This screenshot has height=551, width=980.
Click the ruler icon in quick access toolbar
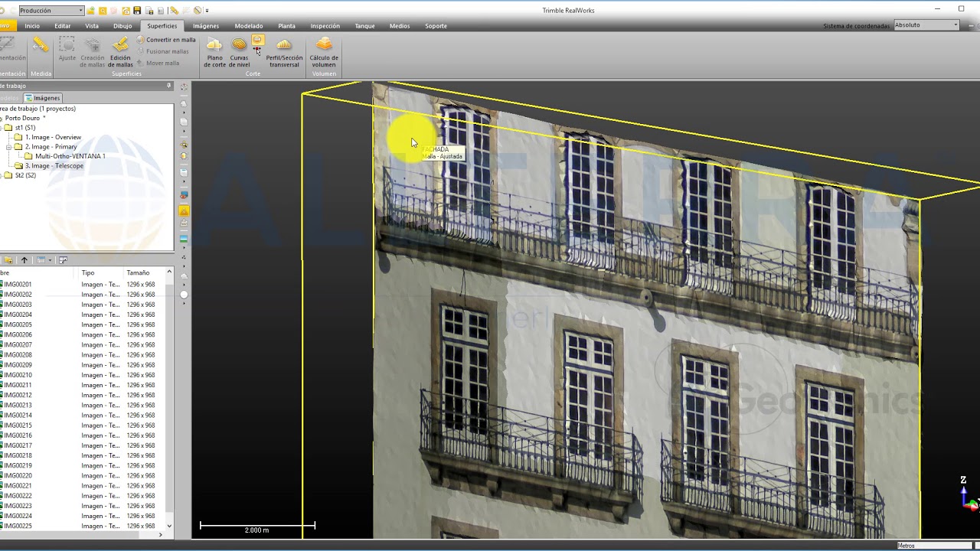click(174, 11)
